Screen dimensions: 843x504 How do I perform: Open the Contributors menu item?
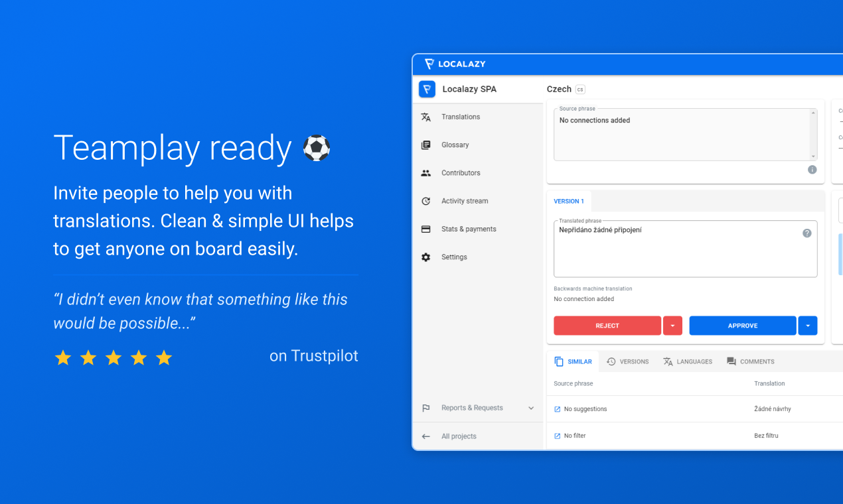point(478,173)
